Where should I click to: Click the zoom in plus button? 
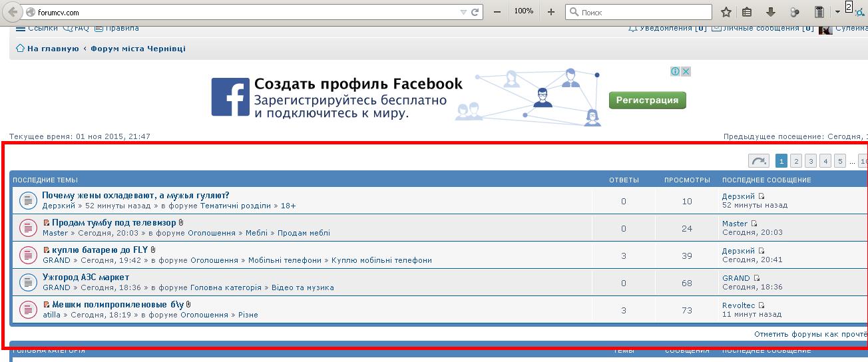(x=550, y=12)
